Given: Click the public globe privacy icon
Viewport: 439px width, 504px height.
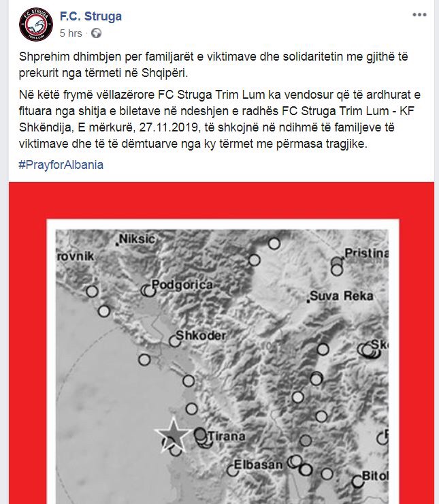Looking at the screenshot, I should point(97,33).
